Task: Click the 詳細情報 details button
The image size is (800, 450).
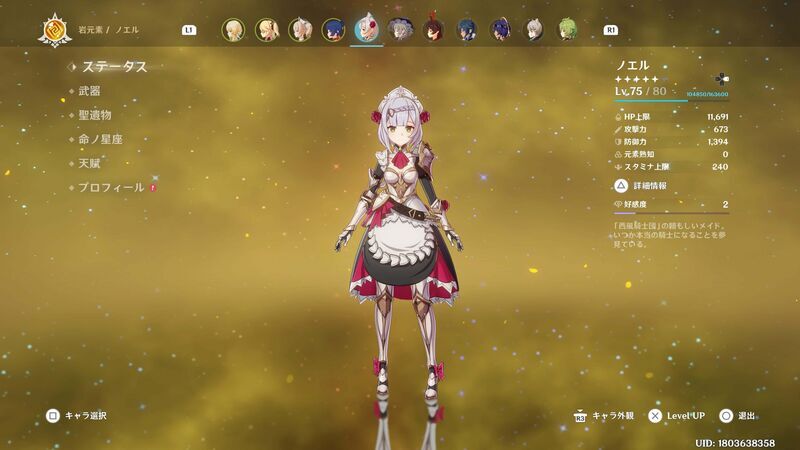Action: tap(641, 186)
